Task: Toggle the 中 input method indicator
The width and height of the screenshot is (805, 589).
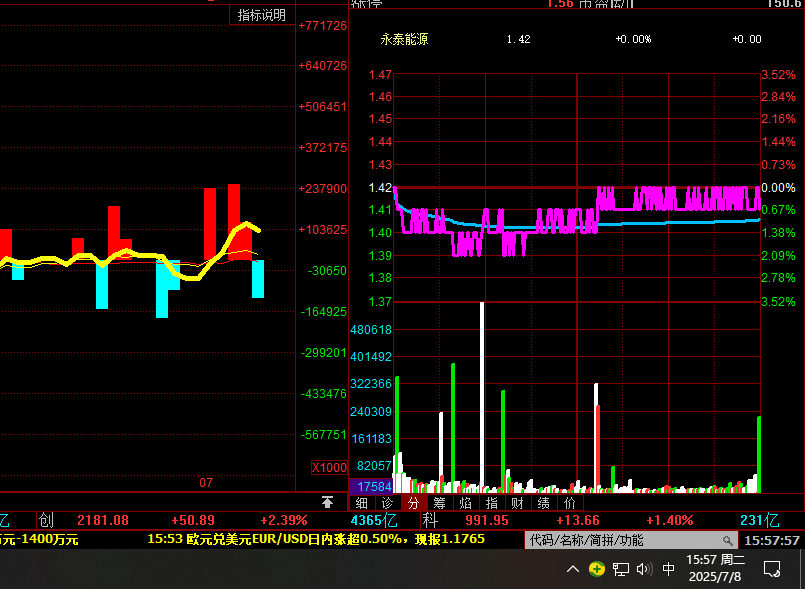Action: 668,569
